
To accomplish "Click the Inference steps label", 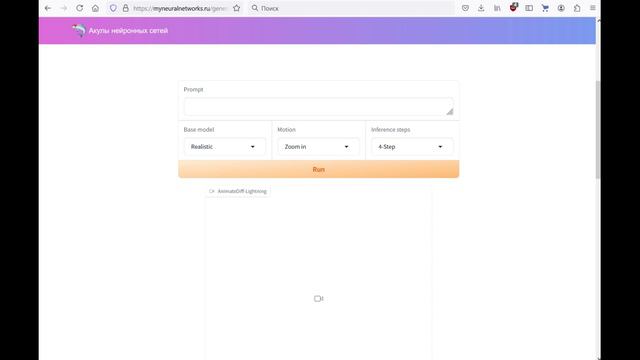I will [391, 129].
